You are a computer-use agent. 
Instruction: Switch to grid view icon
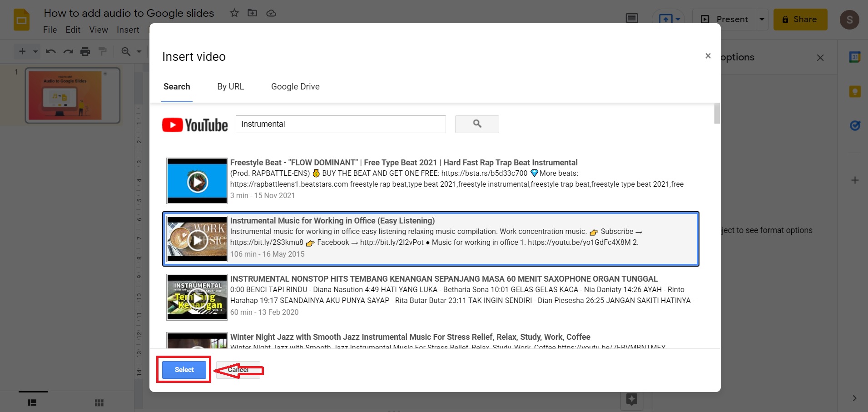tap(99, 402)
